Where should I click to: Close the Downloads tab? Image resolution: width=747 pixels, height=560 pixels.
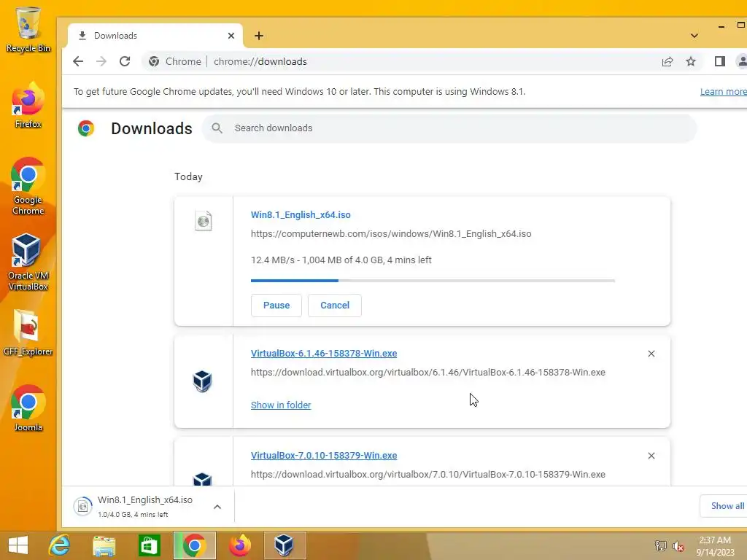pyautogui.click(x=231, y=36)
